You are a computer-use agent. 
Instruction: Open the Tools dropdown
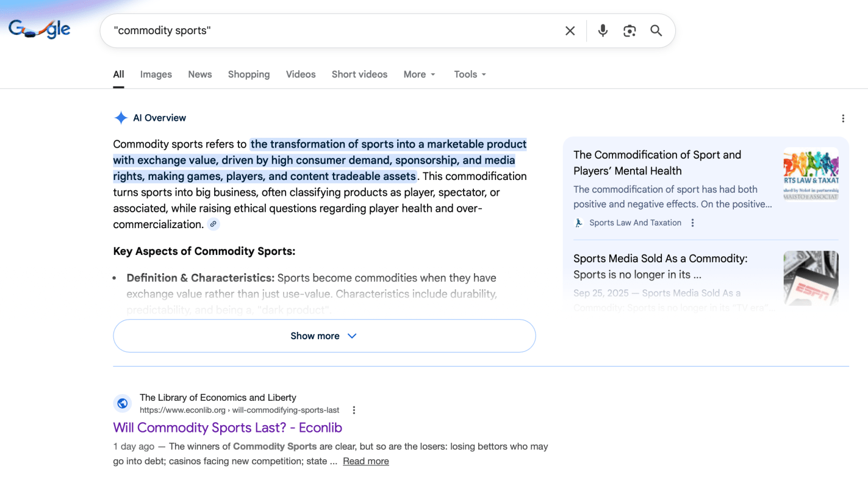[470, 74]
